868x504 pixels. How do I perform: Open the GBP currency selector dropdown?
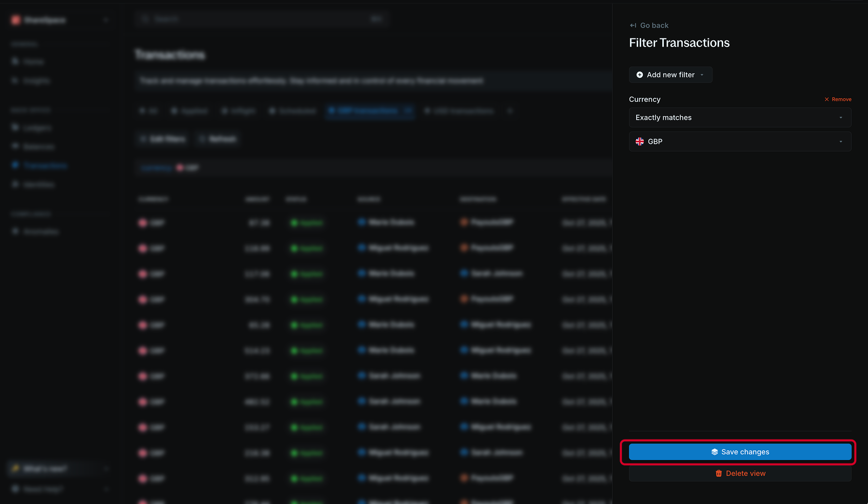click(740, 141)
